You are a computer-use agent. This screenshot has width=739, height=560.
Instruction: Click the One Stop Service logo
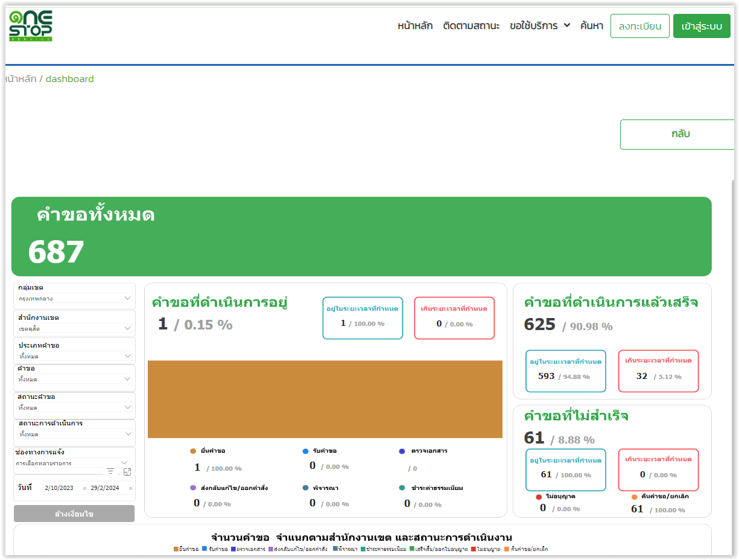pyautogui.click(x=31, y=26)
